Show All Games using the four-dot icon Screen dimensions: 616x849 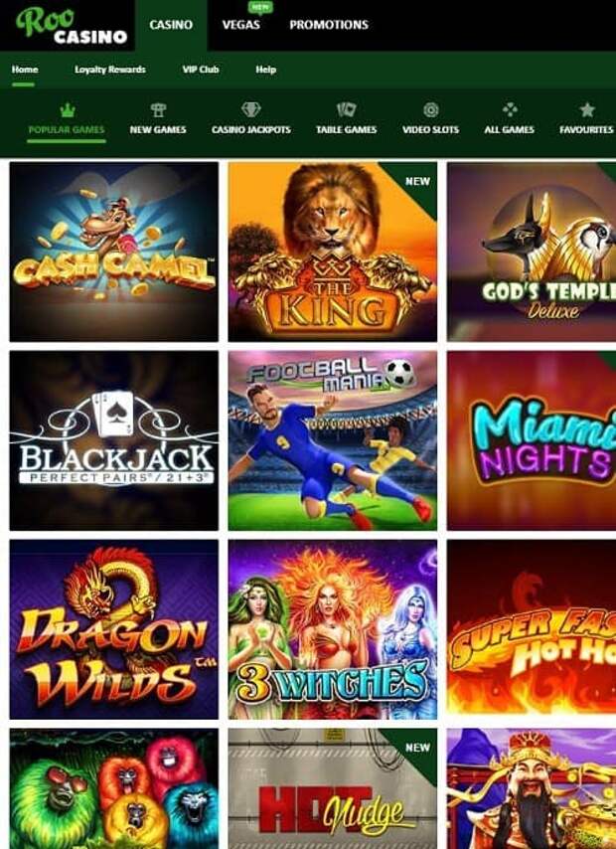point(510,110)
